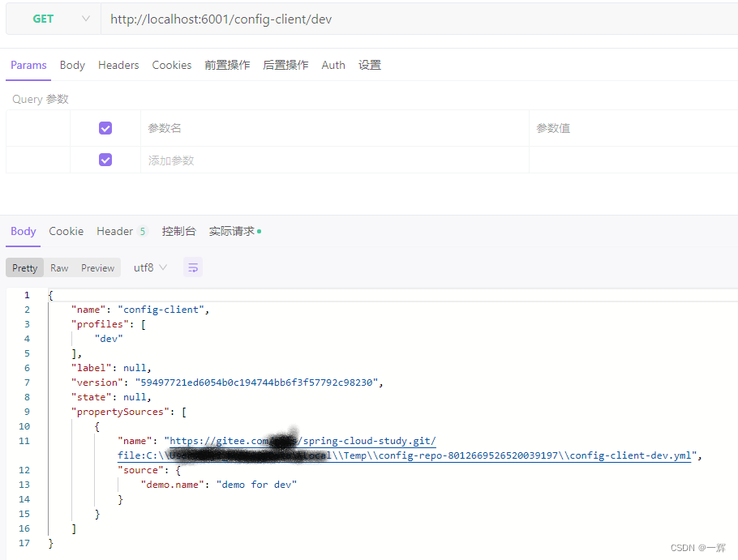Screen dimensions: 738x560
Task: Click the 添加参数 input field
Action: click(x=335, y=160)
